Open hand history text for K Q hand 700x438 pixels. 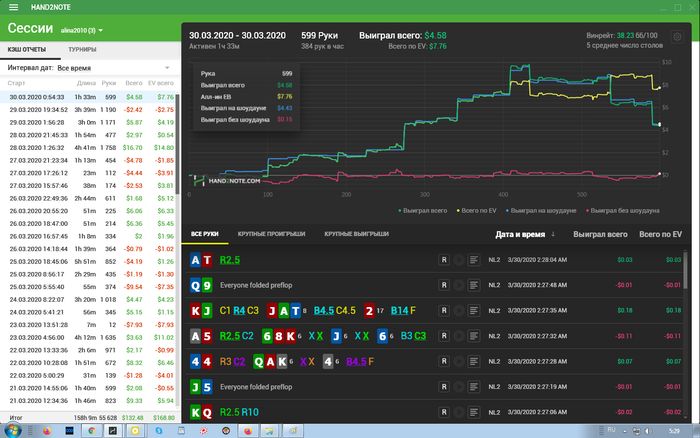[474, 412]
